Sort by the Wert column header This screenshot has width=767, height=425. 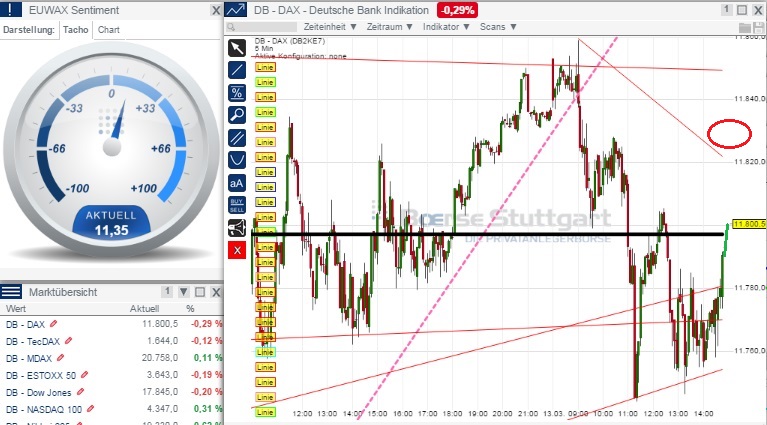(16, 309)
